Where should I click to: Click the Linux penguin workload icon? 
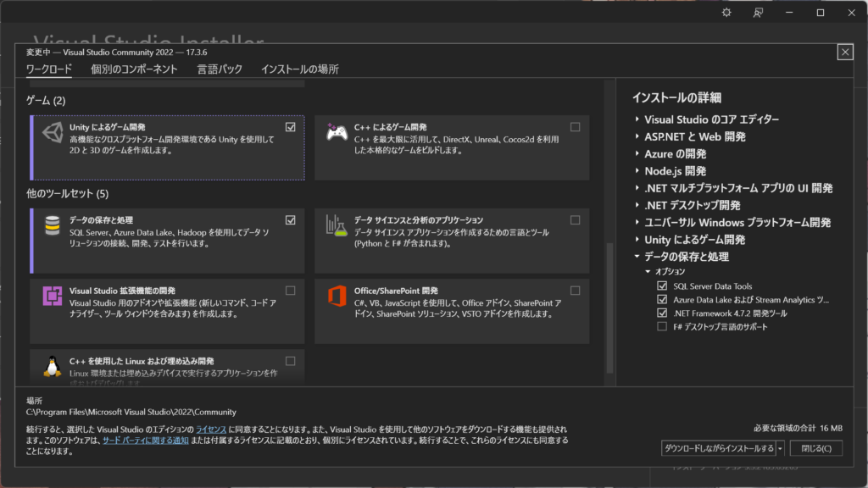53,366
